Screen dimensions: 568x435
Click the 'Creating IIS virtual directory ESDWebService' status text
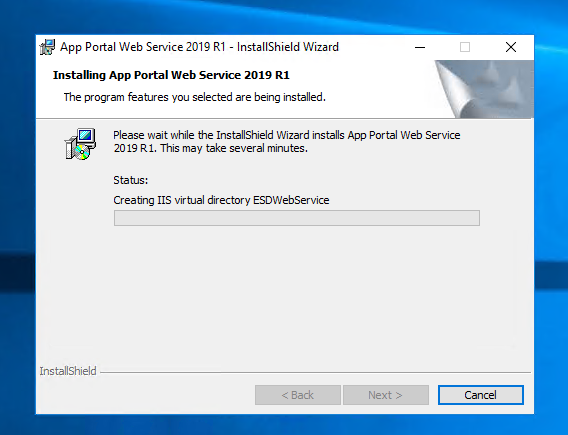[221, 200]
